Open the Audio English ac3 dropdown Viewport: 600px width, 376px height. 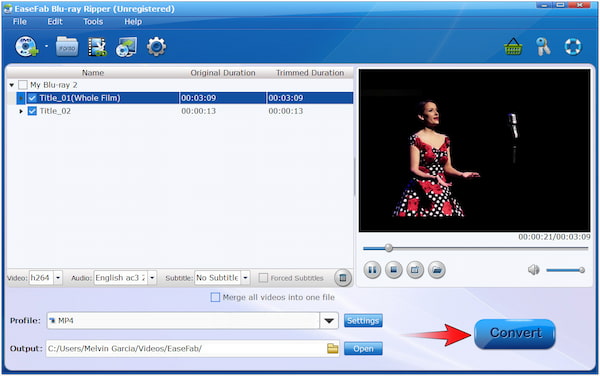click(x=152, y=278)
